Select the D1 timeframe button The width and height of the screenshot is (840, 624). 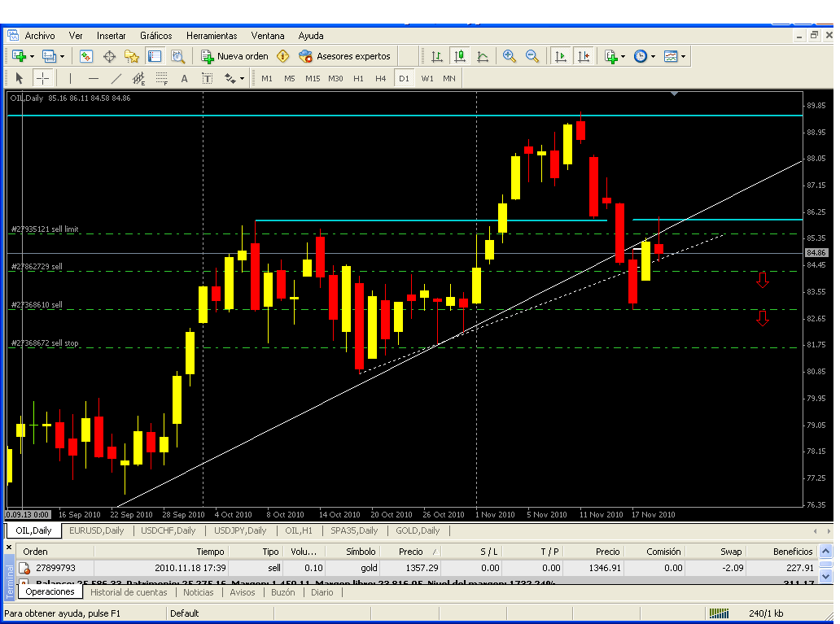point(404,79)
